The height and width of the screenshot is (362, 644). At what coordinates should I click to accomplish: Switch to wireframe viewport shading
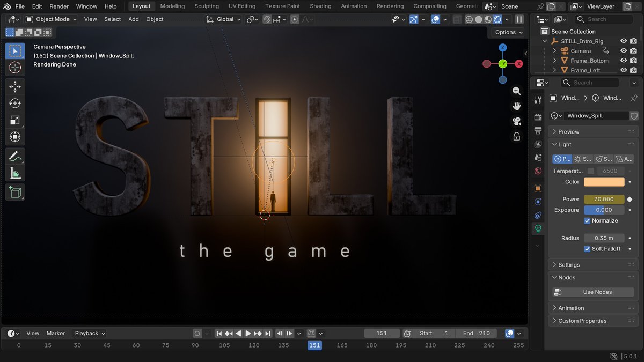click(x=469, y=19)
